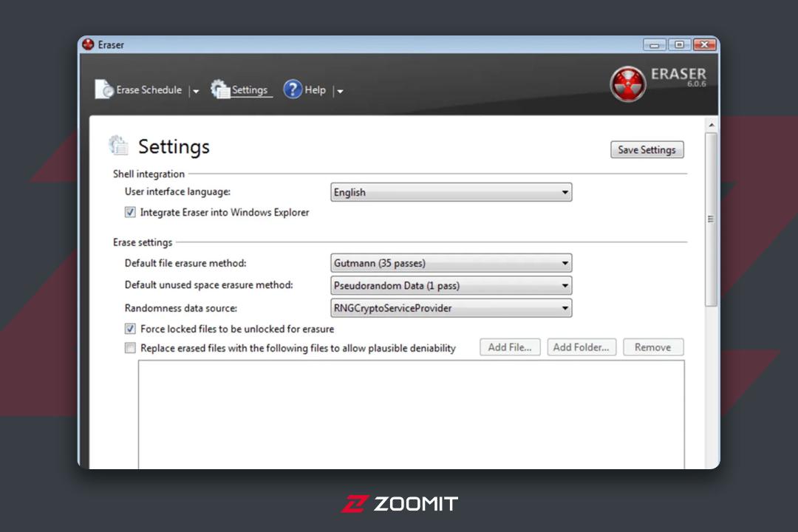Toggle Force locked files to be unlocked
798x532 pixels.
(130, 328)
